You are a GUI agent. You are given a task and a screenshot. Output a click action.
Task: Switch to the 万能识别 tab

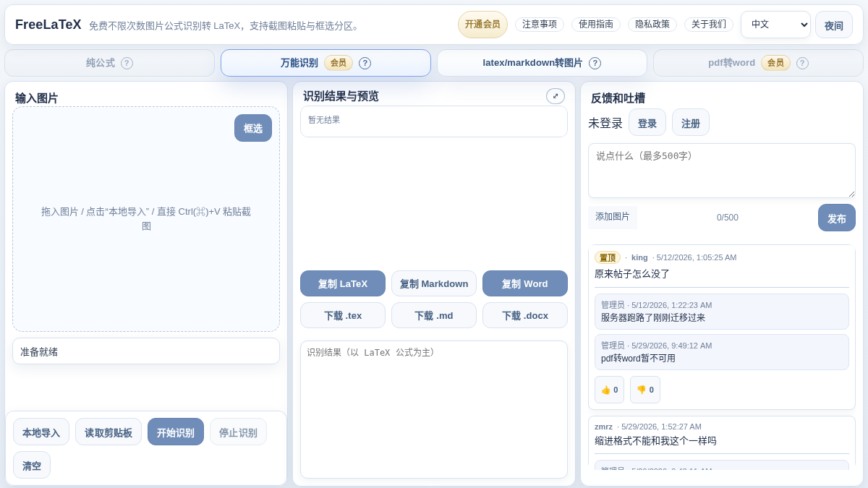point(325,63)
